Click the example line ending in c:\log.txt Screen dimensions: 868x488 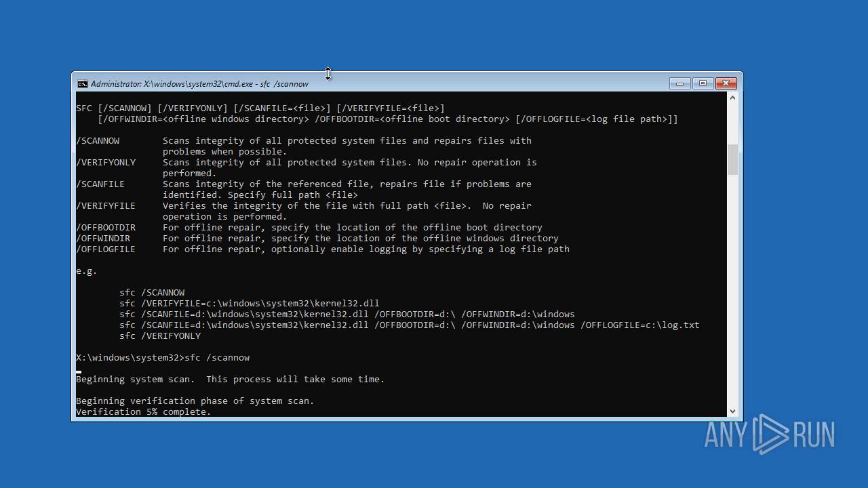coord(410,325)
